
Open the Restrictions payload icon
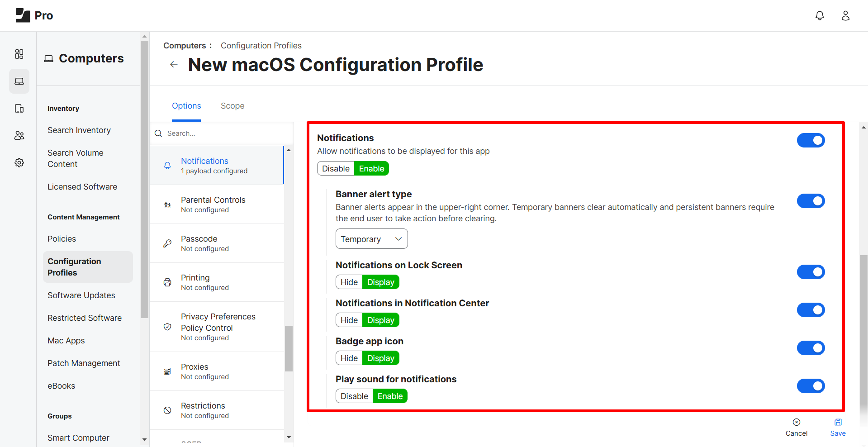[167, 410]
